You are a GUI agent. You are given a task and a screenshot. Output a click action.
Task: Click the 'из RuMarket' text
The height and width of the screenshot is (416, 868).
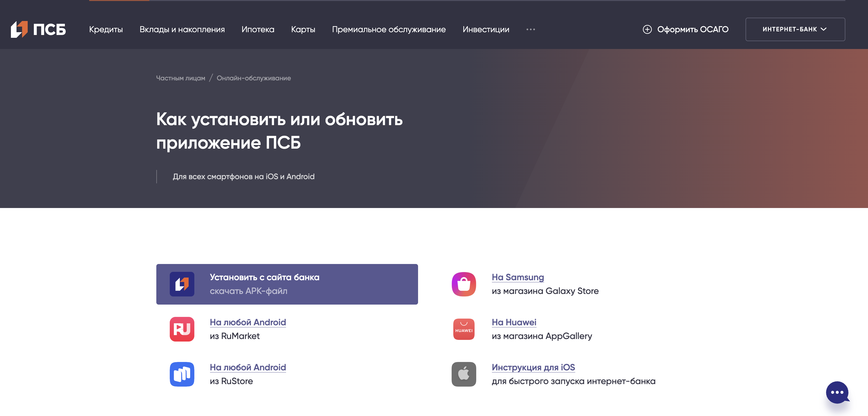(235, 336)
